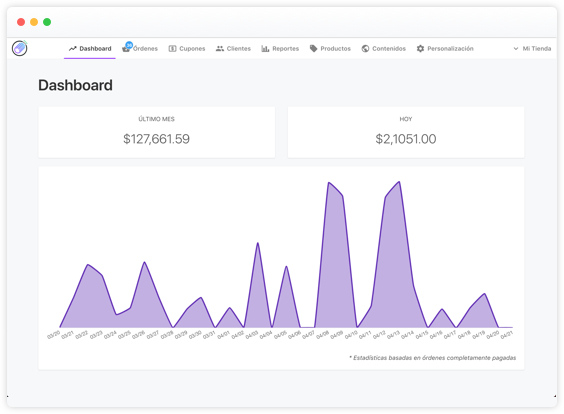
Task: Click the Reportes bar-chart icon
Action: pos(265,49)
